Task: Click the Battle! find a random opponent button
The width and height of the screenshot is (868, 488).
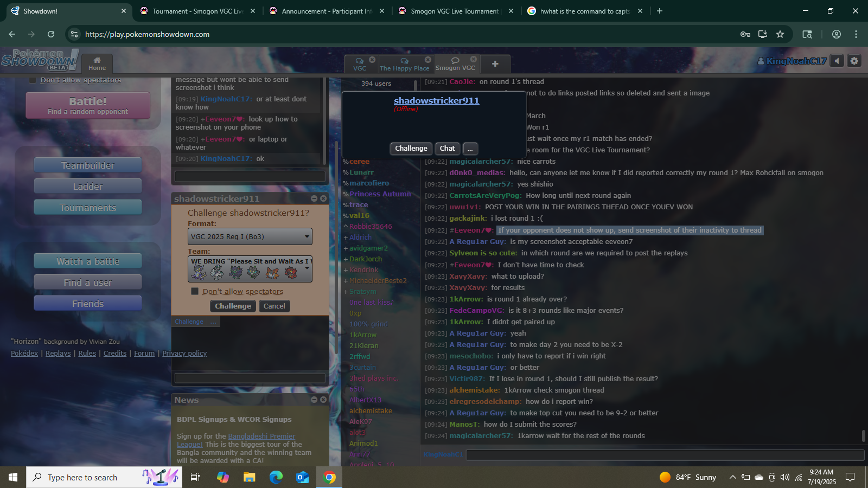Action: coord(88,105)
